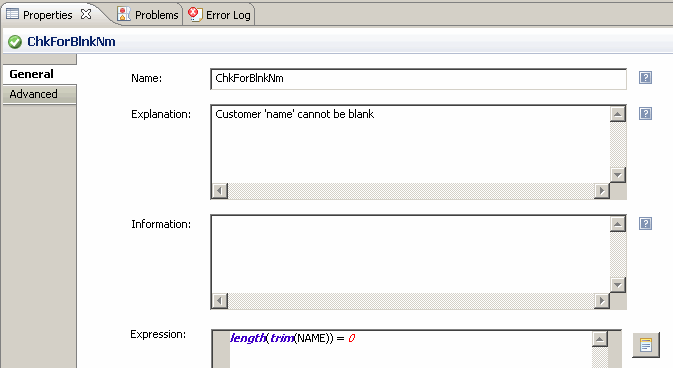Click inside the Explanation text area
Image resolution: width=673 pixels, height=368 pixels.
(411, 144)
